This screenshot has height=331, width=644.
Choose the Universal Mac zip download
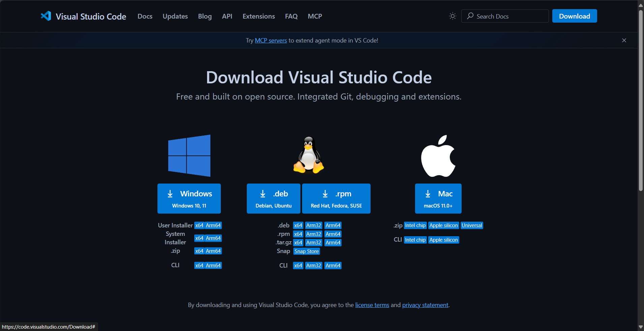(x=472, y=225)
